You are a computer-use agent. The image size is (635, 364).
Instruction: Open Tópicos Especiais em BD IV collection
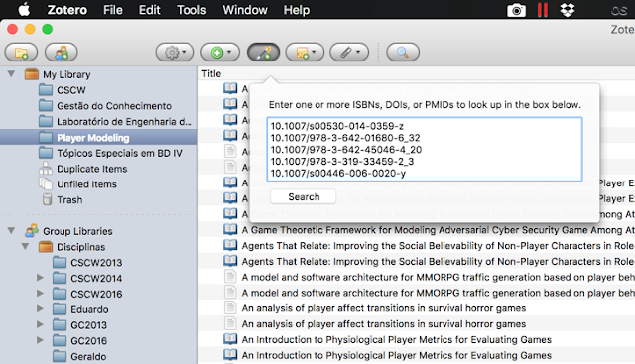(119, 153)
